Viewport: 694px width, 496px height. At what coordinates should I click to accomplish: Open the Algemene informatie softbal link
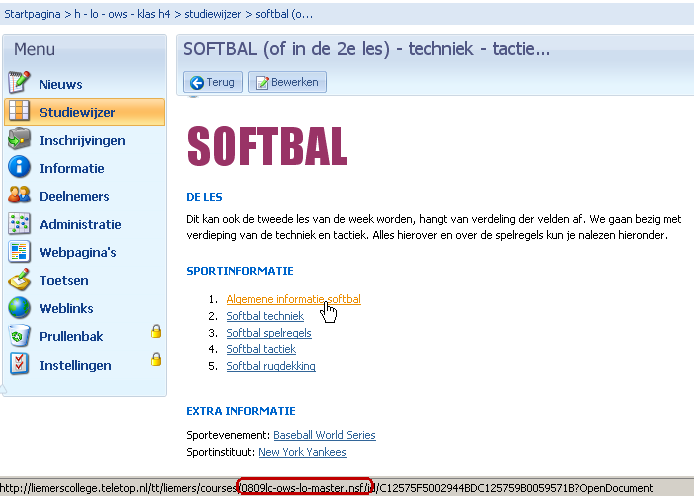point(293,299)
